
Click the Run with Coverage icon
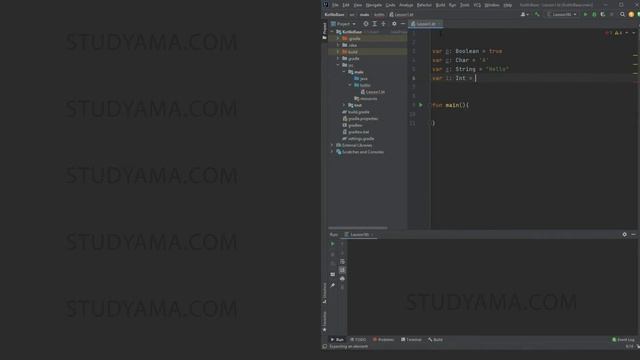point(603,14)
